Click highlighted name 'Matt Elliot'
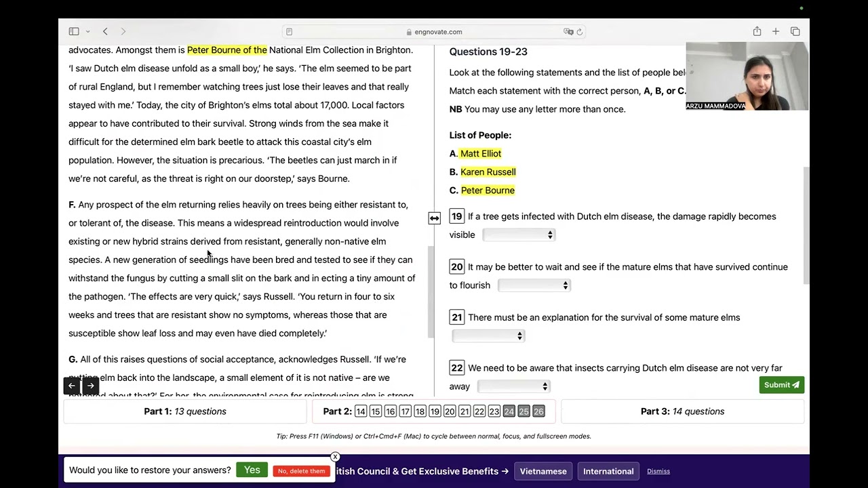Image resolution: width=868 pixels, height=488 pixels. pos(481,154)
